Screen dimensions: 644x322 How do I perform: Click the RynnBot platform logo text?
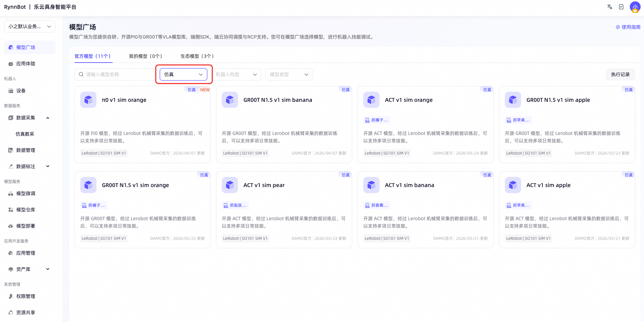(x=40, y=7)
